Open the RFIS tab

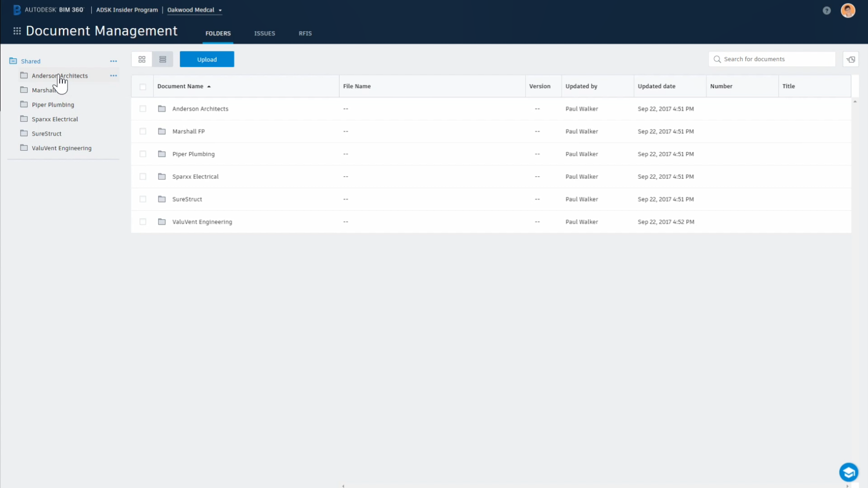coord(305,33)
